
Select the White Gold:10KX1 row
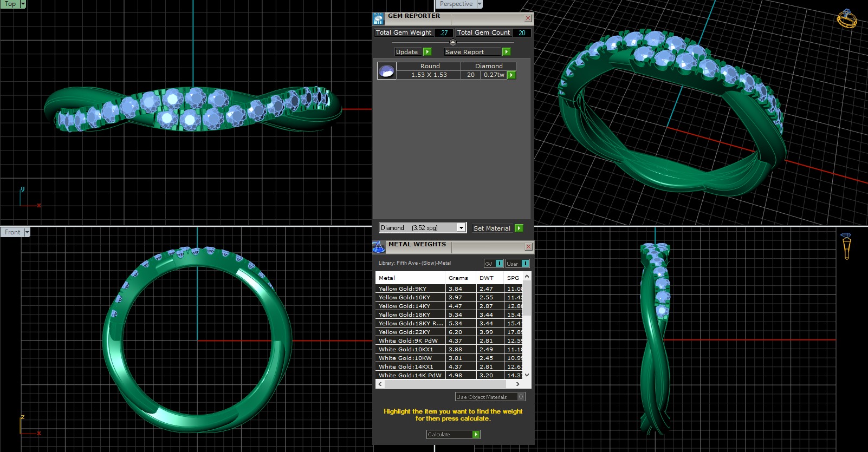(x=449, y=350)
